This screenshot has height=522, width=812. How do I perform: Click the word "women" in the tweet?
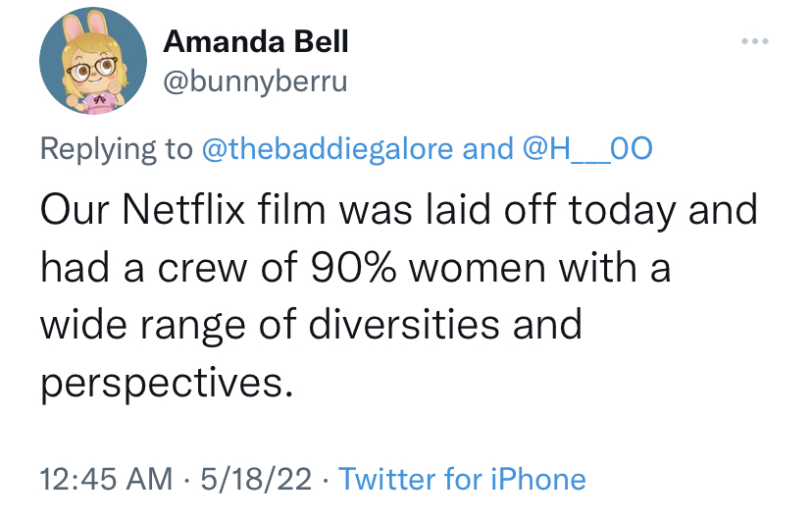click(478, 269)
